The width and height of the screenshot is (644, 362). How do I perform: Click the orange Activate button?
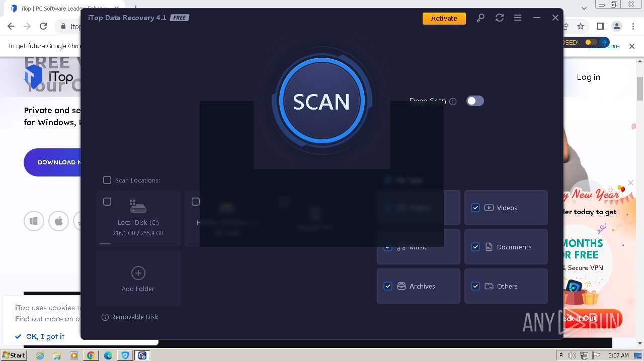point(444,18)
